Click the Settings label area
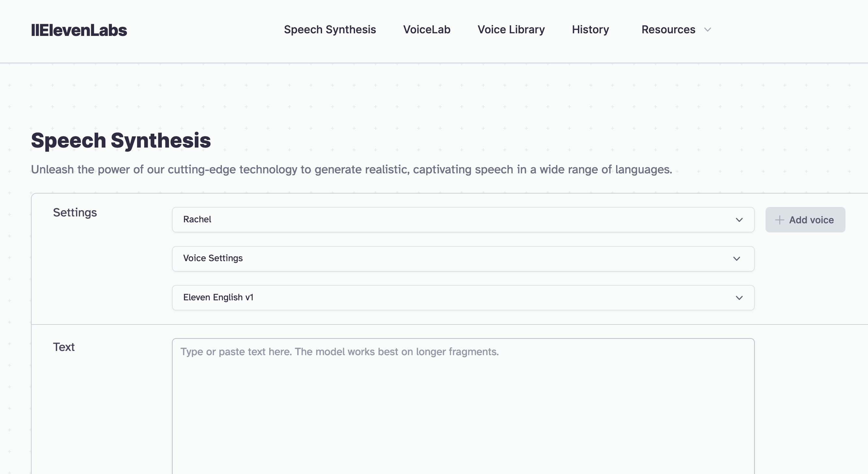The image size is (868, 474). pyautogui.click(x=75, y=213)
